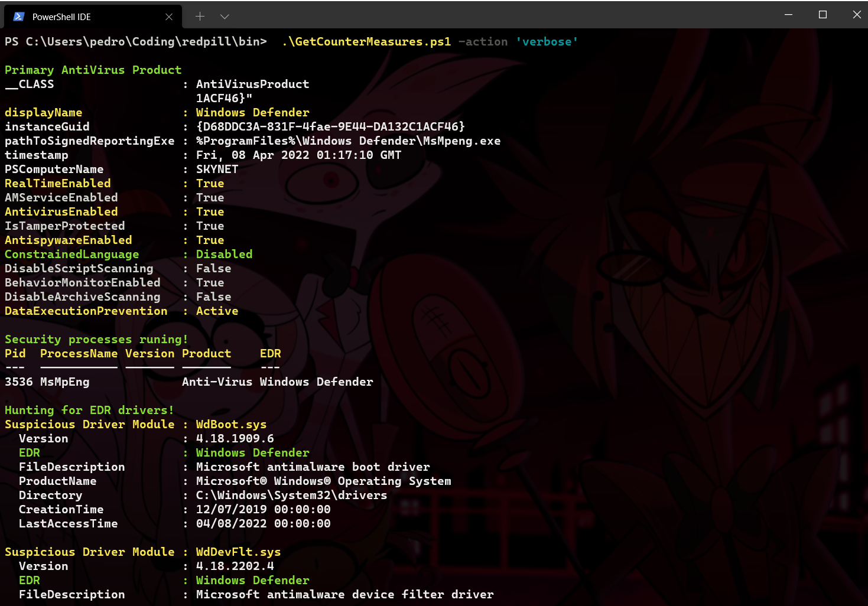Click the Primary AntiVirus Product heading
Image resolution: width=868 pixels, height=606 pixels.
(93, 70)
